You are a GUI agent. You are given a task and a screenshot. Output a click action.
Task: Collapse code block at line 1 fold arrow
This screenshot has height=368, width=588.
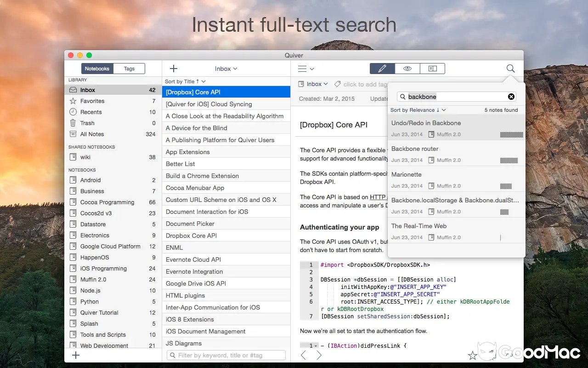316,346
